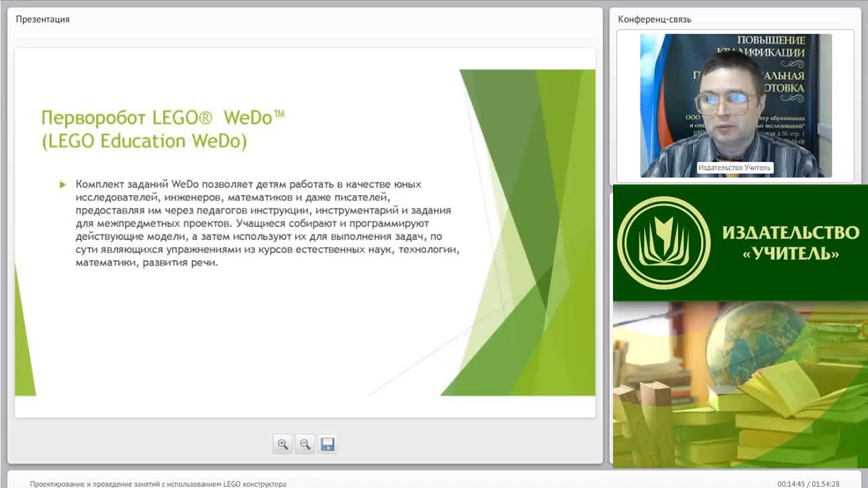Save the presentation with the floppy disk icon
Screen dimensions: 868x488
coord(328,444)
